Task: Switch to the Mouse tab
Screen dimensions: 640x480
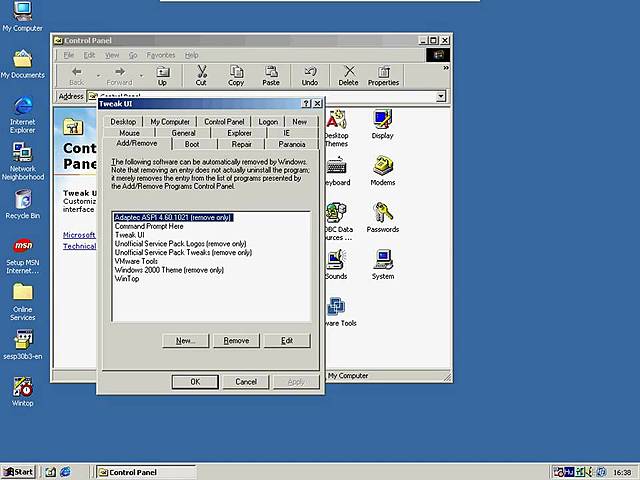Action: coord(129,133)
